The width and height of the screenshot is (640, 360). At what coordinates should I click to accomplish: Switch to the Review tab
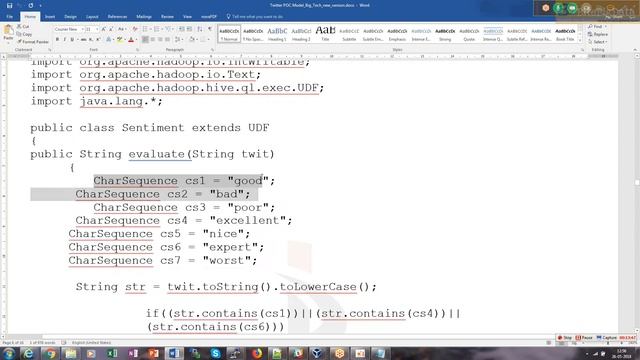tap(167, 17)
